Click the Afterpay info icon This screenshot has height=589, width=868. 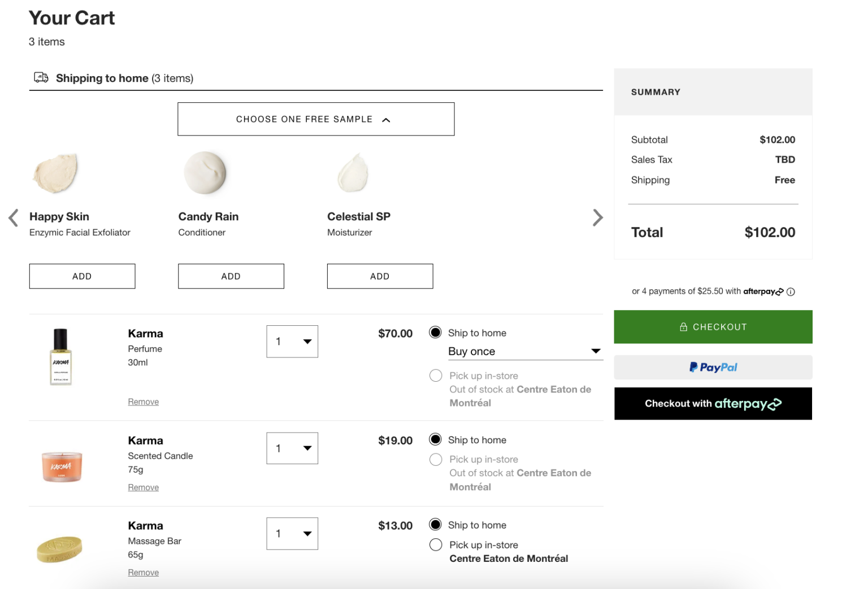[x=791, y=291]
